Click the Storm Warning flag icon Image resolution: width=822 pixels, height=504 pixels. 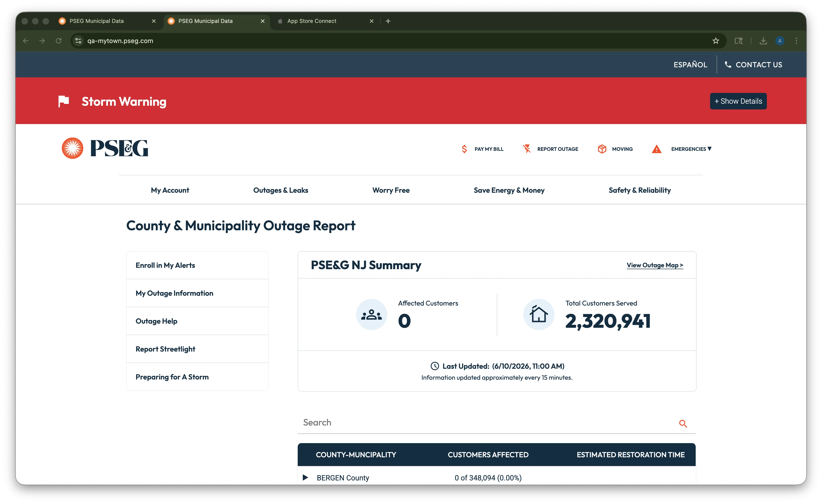63,101
